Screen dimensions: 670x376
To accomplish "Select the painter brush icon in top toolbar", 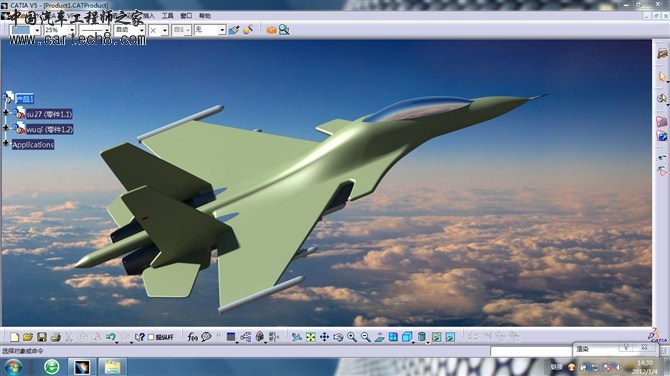I will pyautogui.click(x=234, y=30).
